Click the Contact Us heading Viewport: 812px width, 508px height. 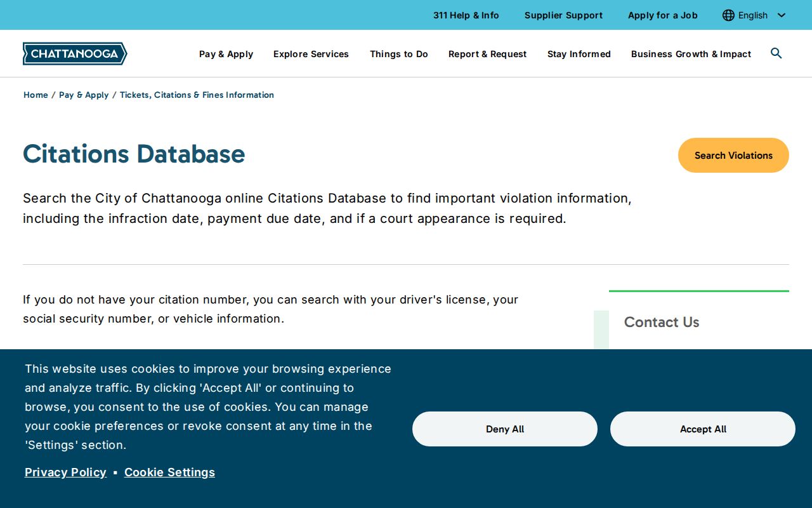(x=662, y=322)
